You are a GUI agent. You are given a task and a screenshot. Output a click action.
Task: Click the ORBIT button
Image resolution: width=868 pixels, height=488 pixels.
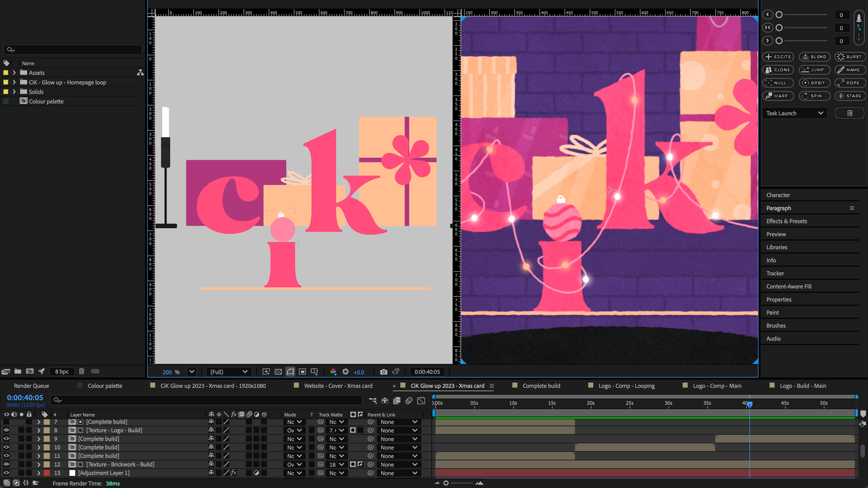click(814, 83)
